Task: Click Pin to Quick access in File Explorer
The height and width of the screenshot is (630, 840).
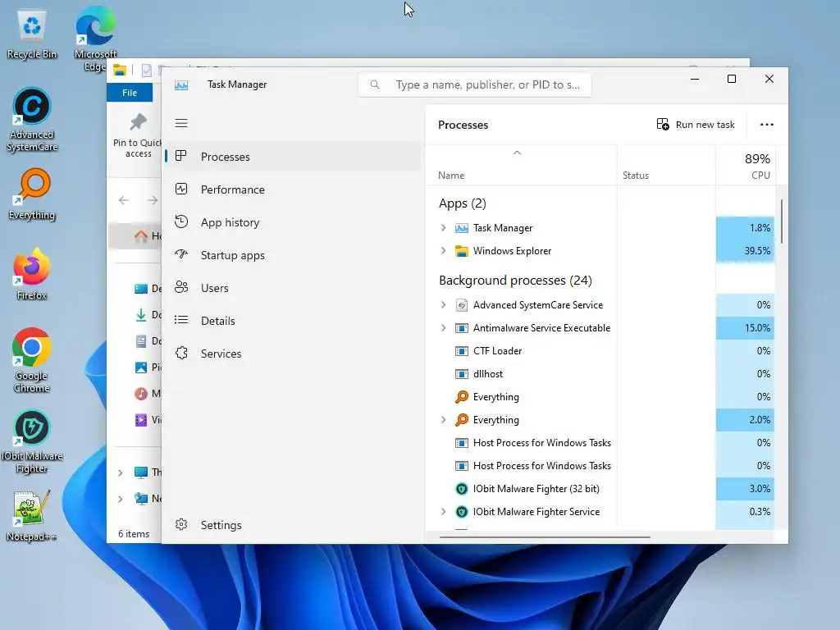Action: point(137,136)
